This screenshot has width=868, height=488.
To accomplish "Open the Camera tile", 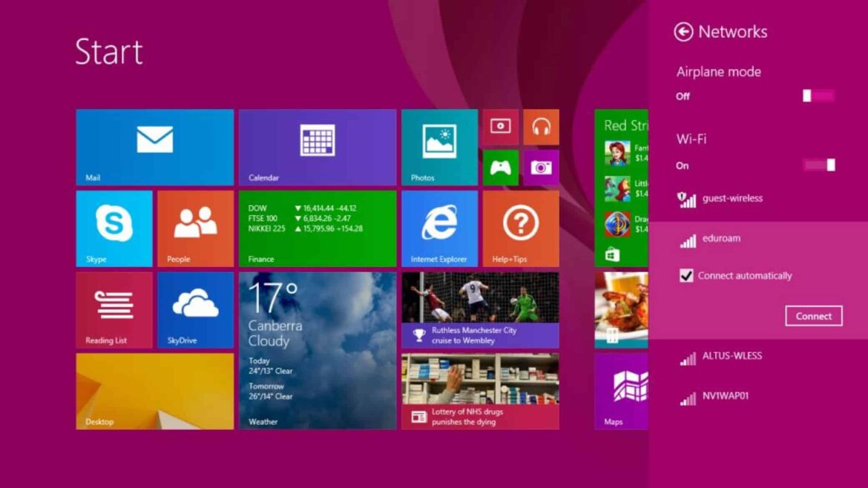I will pyautogui.click(x=541, y=168).
